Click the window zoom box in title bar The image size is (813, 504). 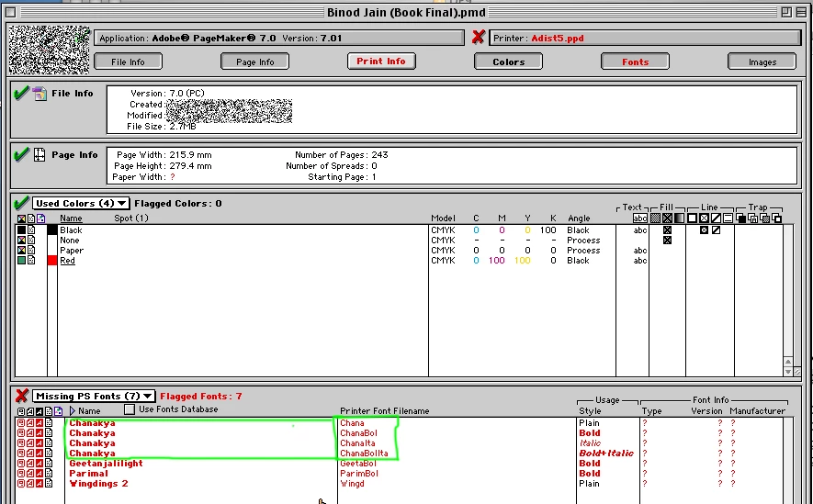[x=786, y=12]
